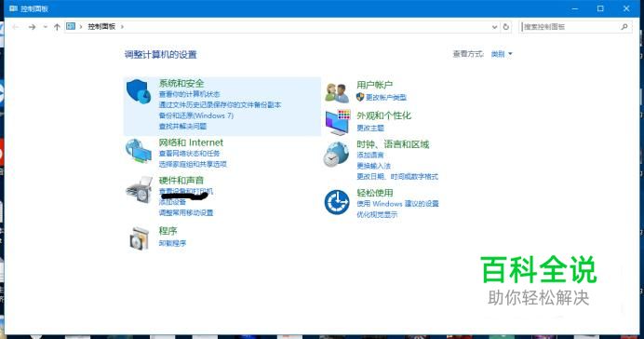Screen dimensions: 644x339
Task: Open recent locations dropdown arrow
Action: (x=46, y=27)
